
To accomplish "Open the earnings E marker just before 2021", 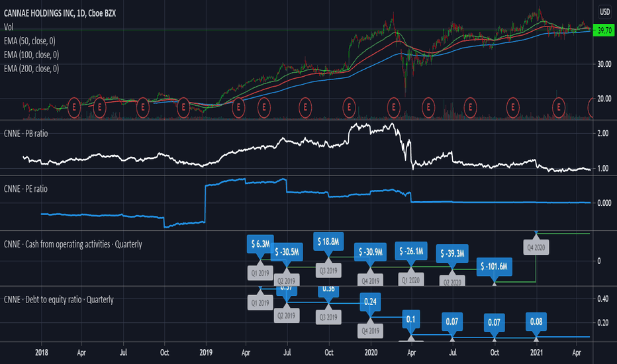I will (x=513, y=107).
